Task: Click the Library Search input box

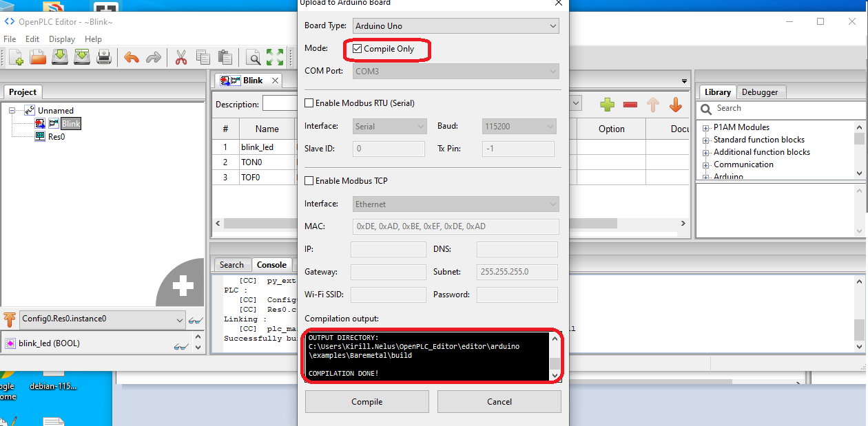Action: pyautogui.click(x=789, y=109)
